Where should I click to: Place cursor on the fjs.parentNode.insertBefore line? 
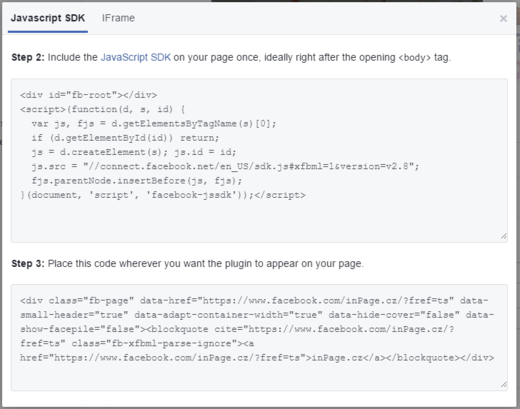click(137, 181)
